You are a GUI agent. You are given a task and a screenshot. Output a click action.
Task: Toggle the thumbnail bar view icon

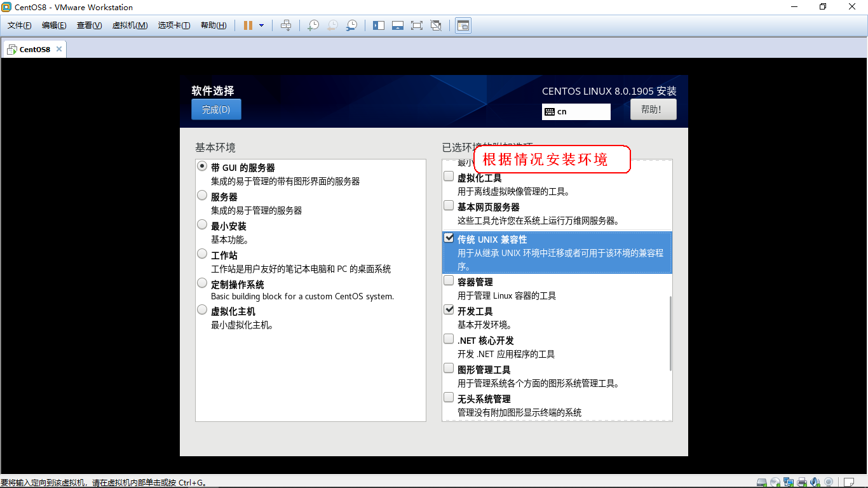pyautogui.click(x=398, y=25)
